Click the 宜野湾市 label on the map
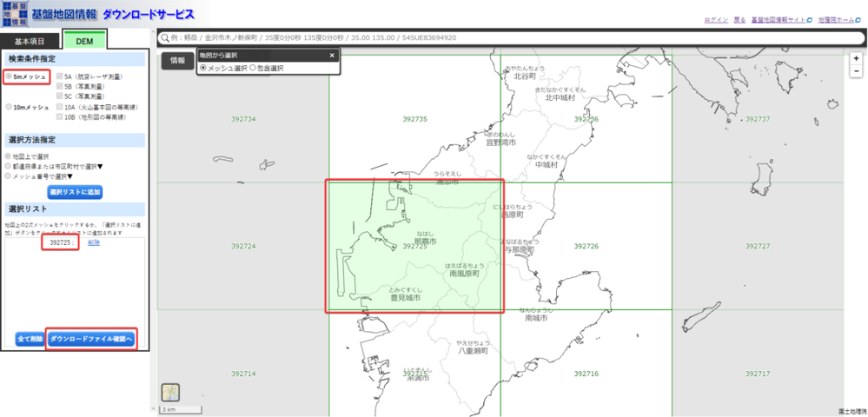The width and height of the screenshot is (868, 417). [x=501, y=142]
